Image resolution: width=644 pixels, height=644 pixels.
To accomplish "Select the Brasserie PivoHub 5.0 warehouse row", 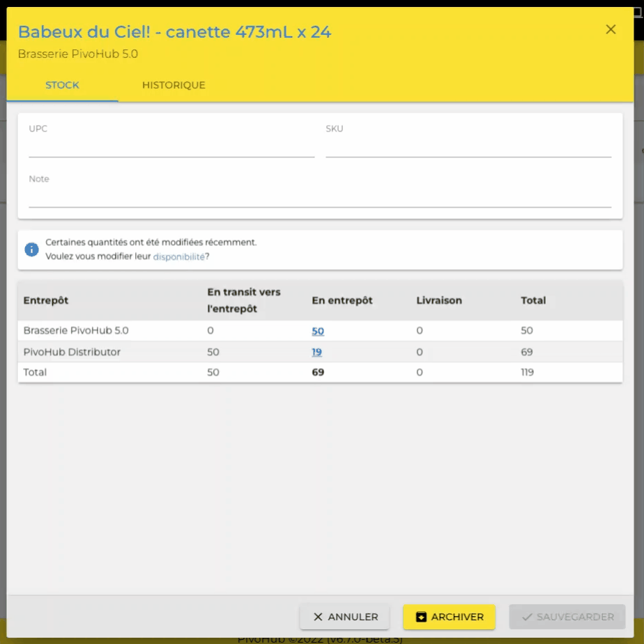I will [x=320, y=330].
